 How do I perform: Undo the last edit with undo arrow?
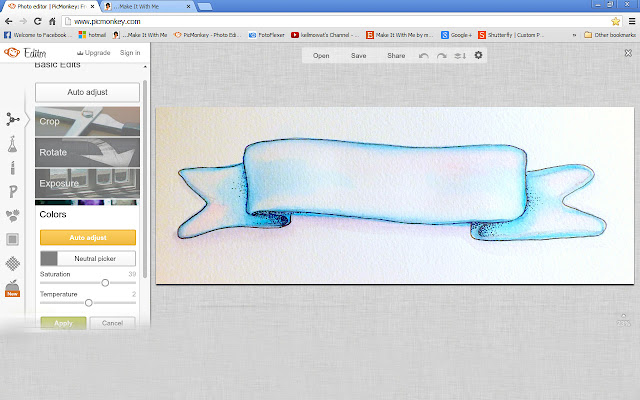tap(424, 56)
